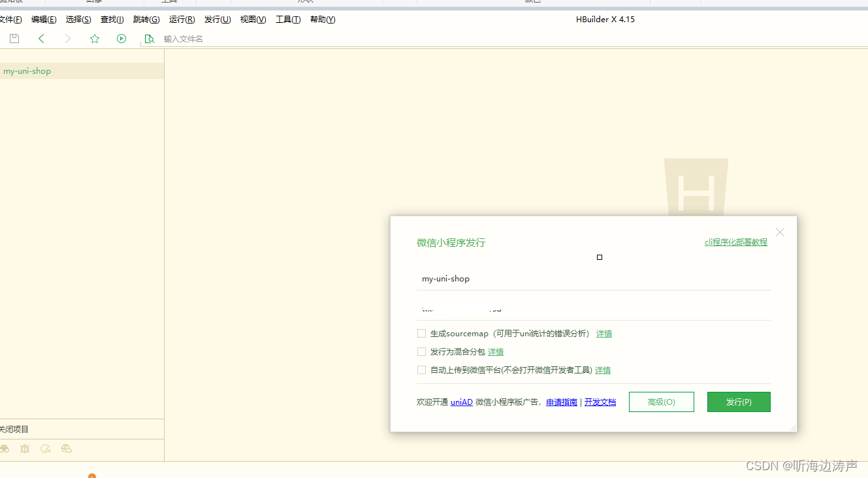Select the my-uni-shop project in the sidebar

(x=82, y=71)
